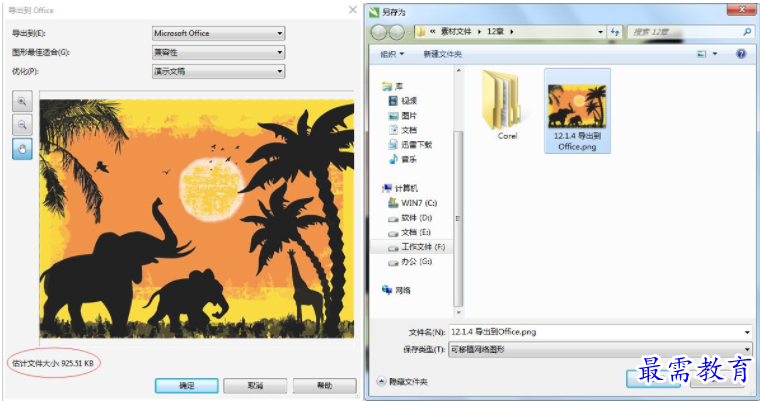760x401 pixels.
Task: Open the 文件名 dropdown arrow
Action: click(x=747, y=332)
